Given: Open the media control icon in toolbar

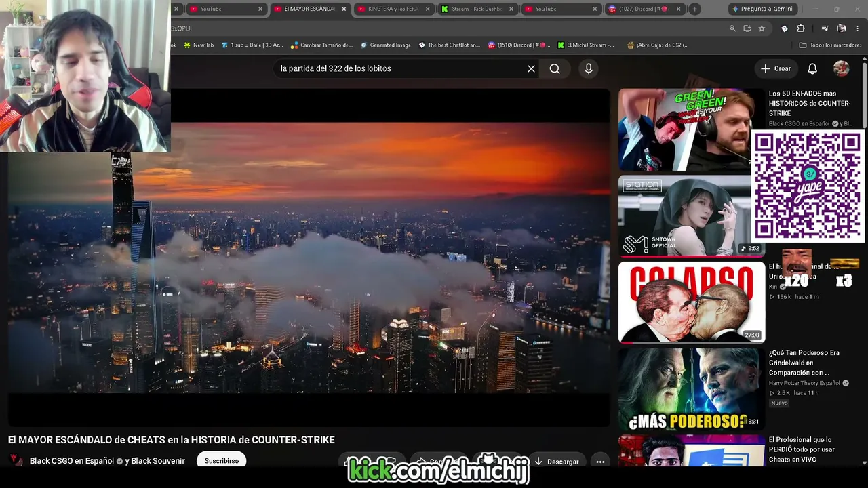Looking at the screenshot, I should [825, 28].
